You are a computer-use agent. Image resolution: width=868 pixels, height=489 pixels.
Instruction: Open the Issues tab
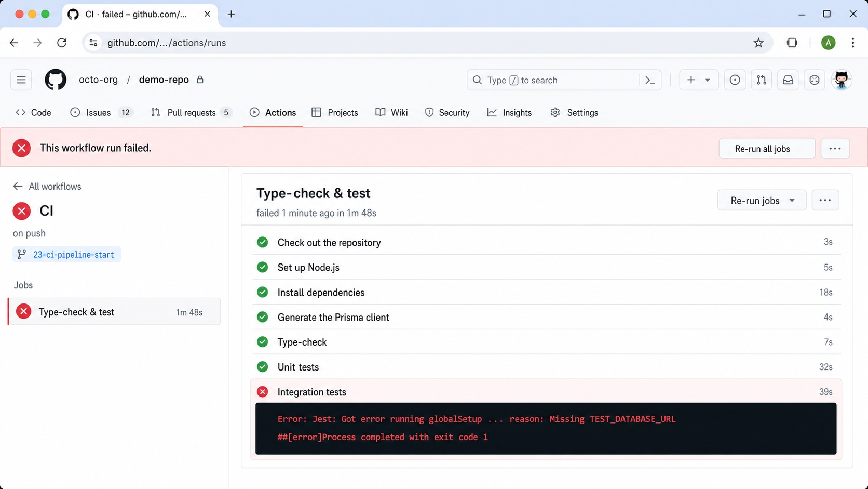pyautogui.click(x=102, y=113)
